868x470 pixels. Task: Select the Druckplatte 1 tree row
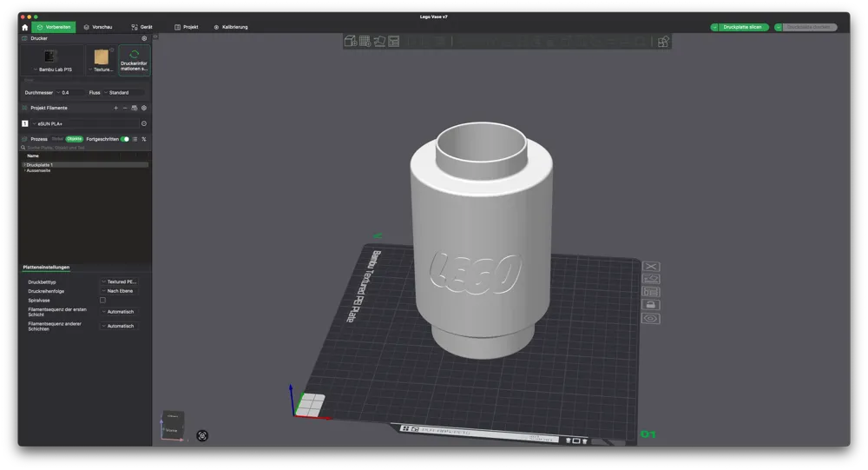85,164
